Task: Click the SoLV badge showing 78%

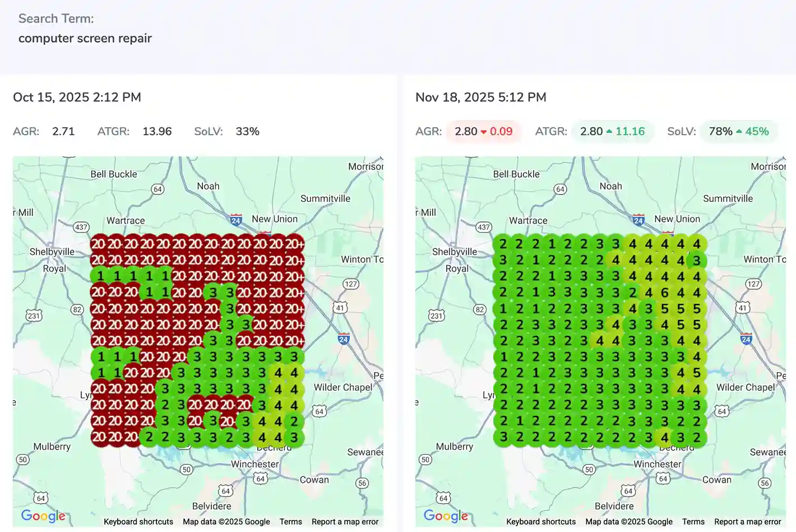Action: click(739, 131)
